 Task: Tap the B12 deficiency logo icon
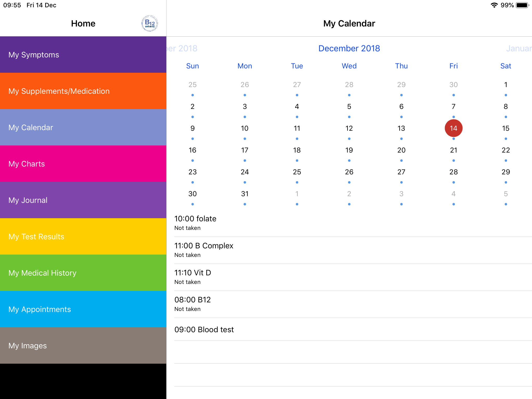click(x=150, y=23)
